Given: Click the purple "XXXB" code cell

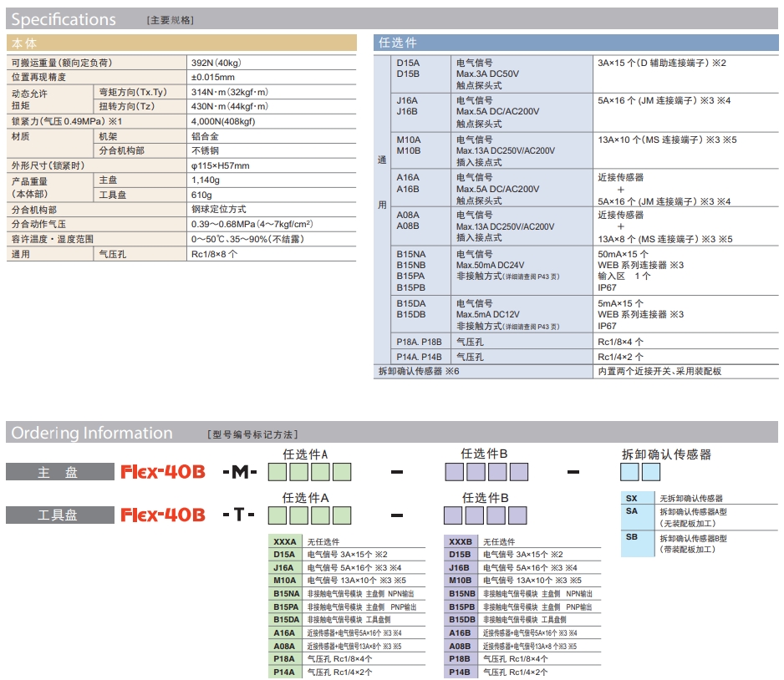Looking at the screenshot, I should tap(461, 541).
